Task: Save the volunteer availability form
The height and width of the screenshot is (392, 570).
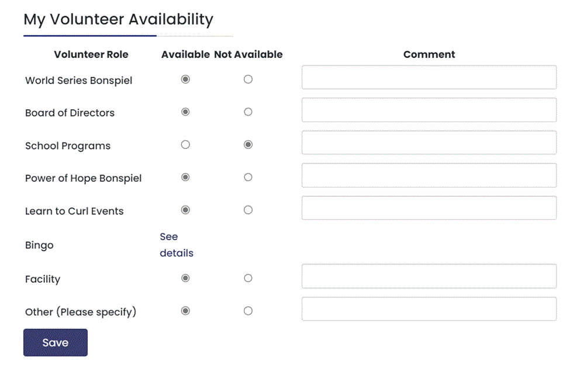Action: coord(55,342)
